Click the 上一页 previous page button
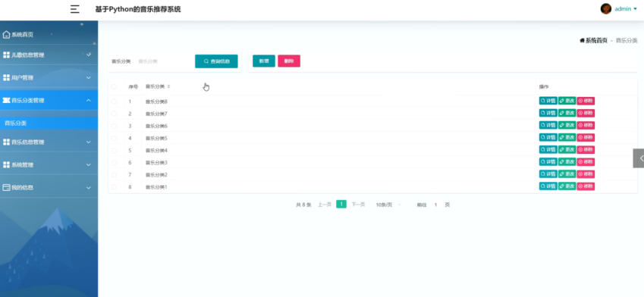 tap(325, 205)
